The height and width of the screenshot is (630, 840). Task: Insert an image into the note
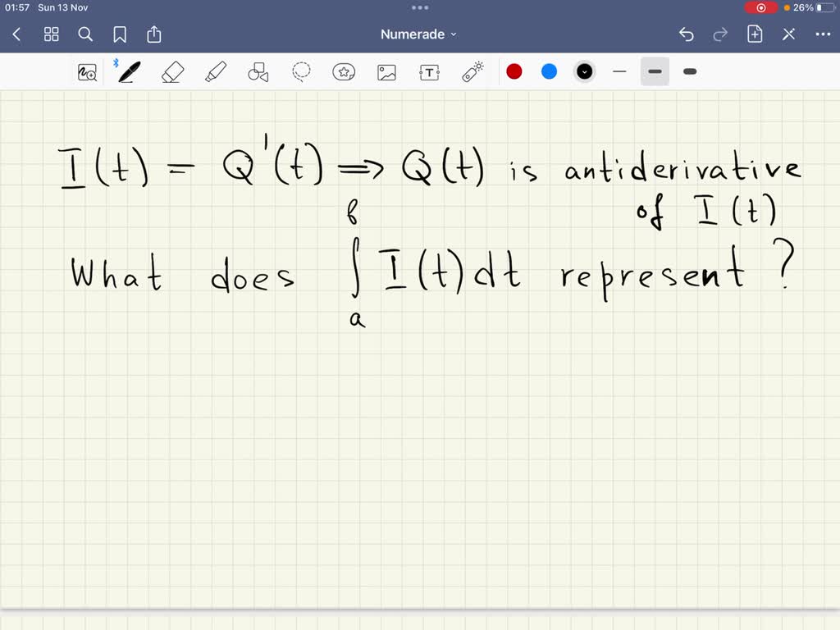[386, 71]
